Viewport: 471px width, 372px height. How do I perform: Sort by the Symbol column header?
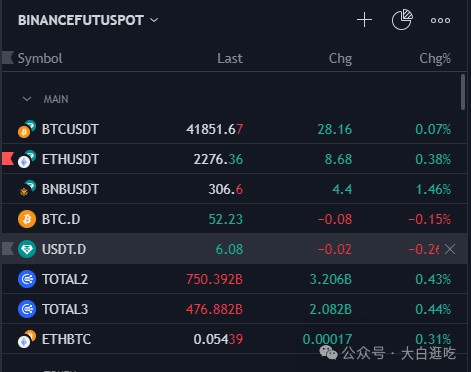tap(40, 58)
